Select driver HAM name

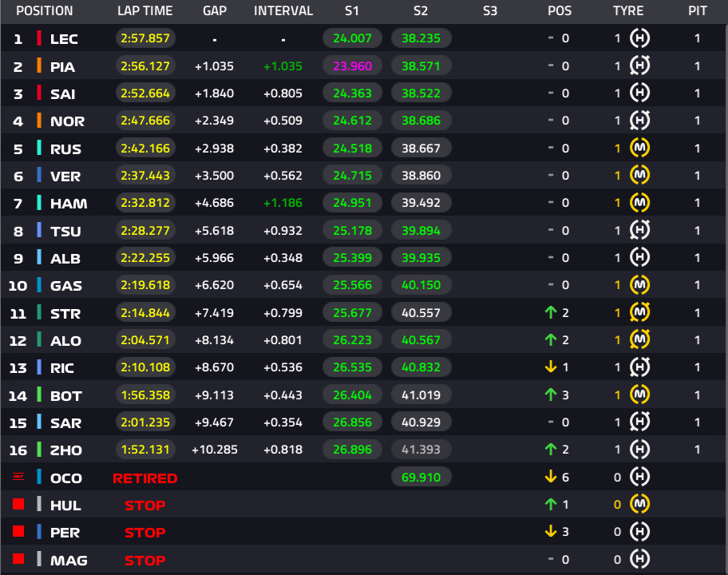(69, 204)
